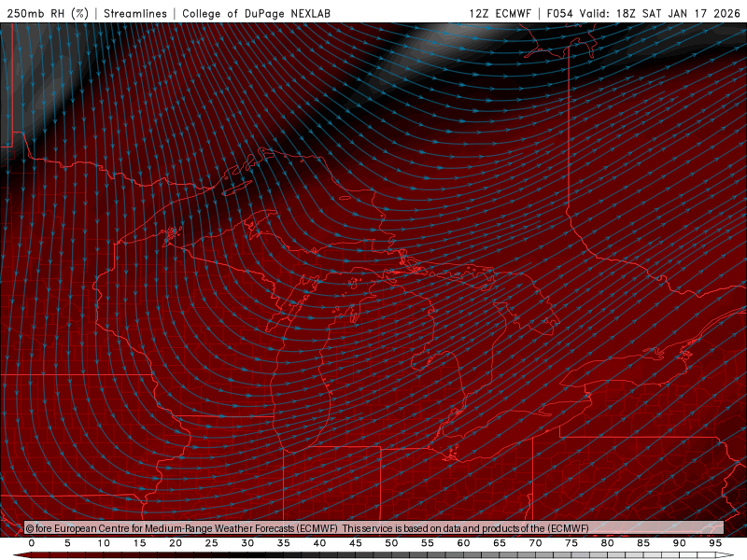Click 'College of DuPage NEXLAB' header text
The width and height of the screenshot is (747, 560).
256,13
